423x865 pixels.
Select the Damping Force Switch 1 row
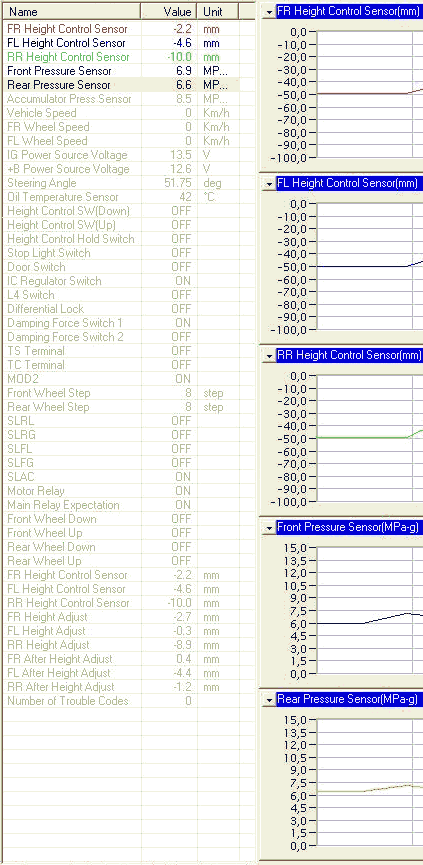pos(128,323)
